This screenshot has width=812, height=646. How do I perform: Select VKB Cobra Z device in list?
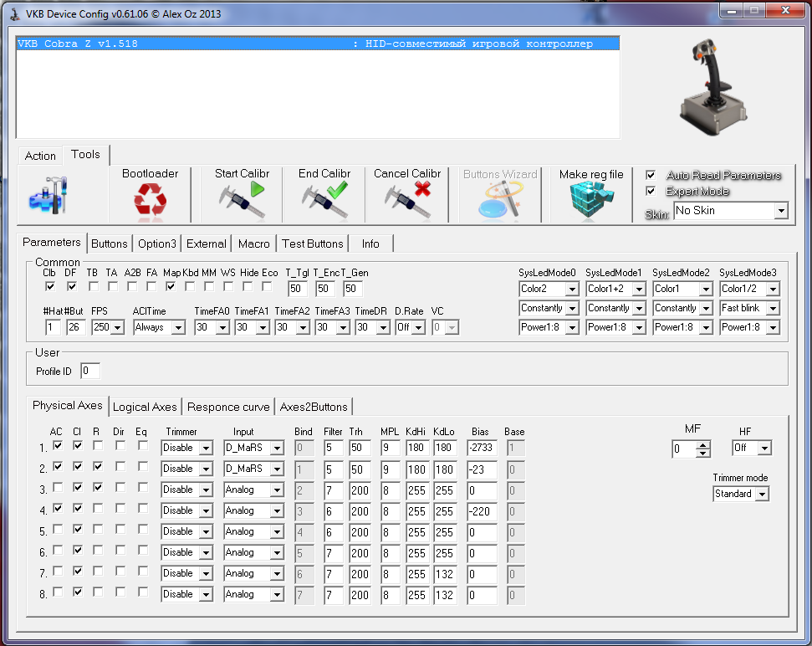click(x=318, y=44)
